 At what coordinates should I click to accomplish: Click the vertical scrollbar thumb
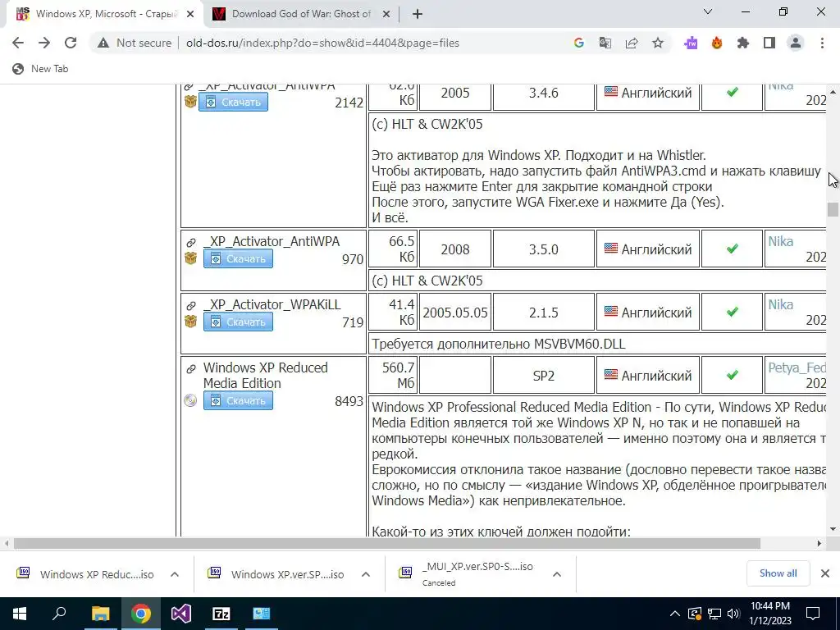click(833, 209)
